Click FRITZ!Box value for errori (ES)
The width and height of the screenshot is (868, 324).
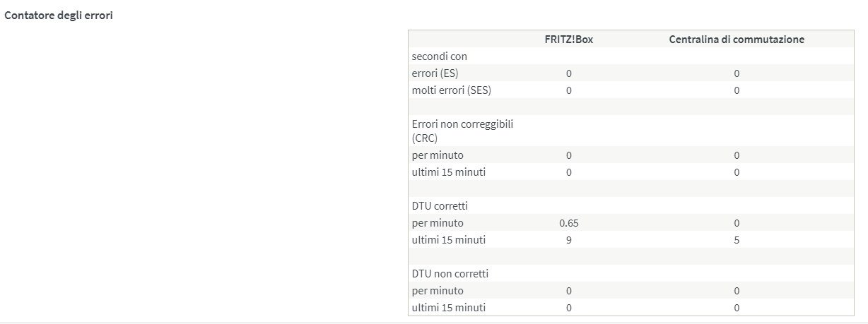pyautogui.click(x=568, y=73)
